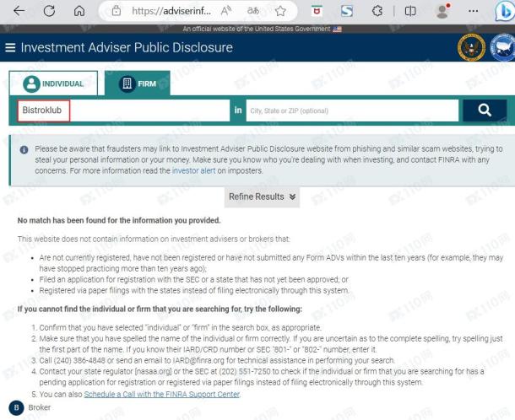Open the Extensions puzzle piece icon
This screenshot has height=420, width=515.
click(377, 11)
